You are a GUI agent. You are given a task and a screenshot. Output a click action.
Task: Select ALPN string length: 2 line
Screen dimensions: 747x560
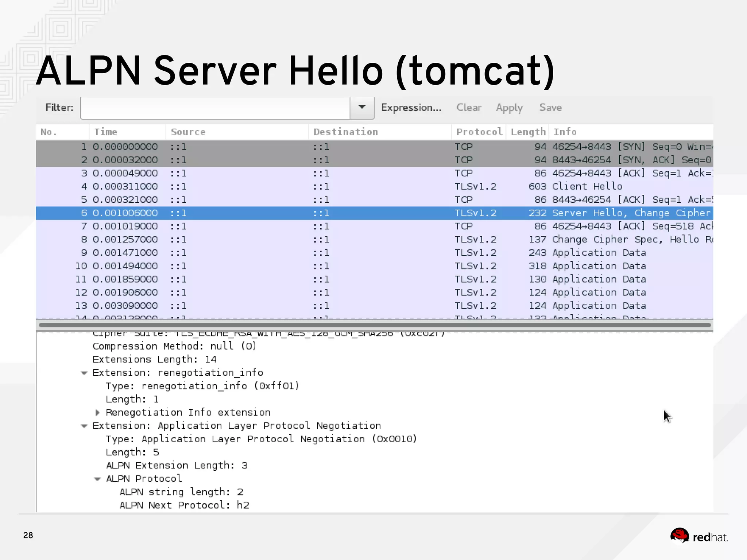click(181, 492)
